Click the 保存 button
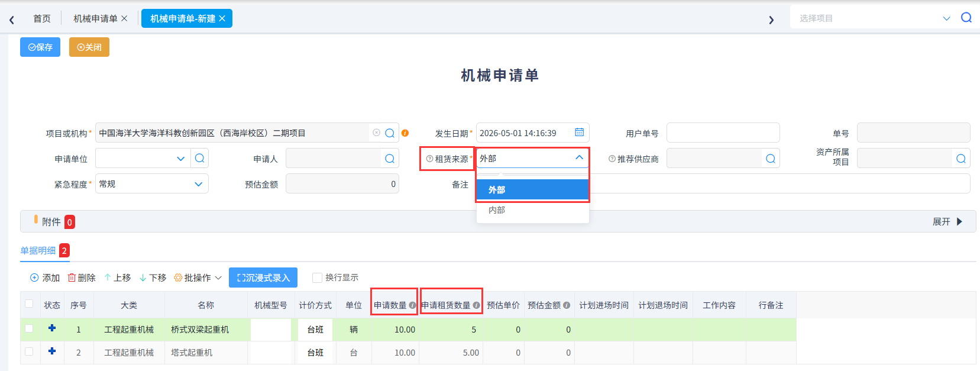This screenshot has width=980, height=371. point(40,47)
